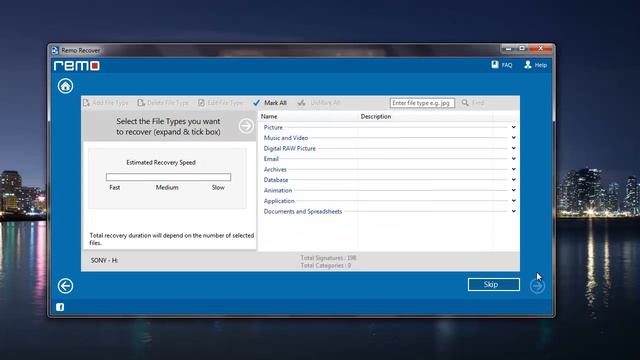Expand the Music and Video chevron
This screenshot has width=640, height=360.
(x=513, y=138)
